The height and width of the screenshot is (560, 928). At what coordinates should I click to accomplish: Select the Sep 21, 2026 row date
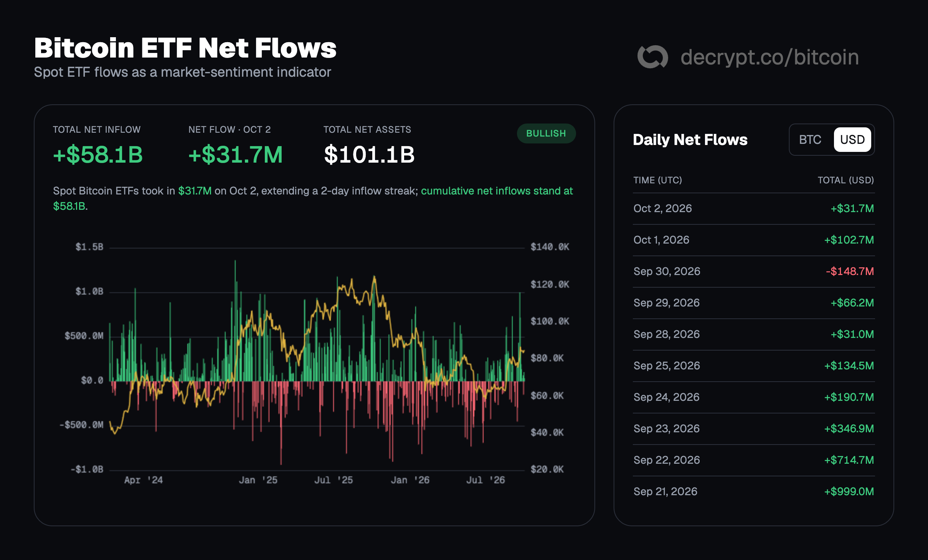pos(665,491)
